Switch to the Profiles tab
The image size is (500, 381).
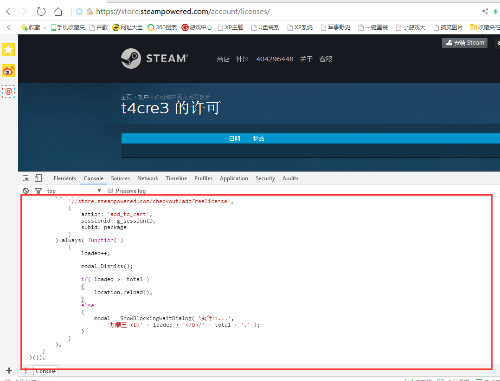pyautogui.click(x=203, y=178)
